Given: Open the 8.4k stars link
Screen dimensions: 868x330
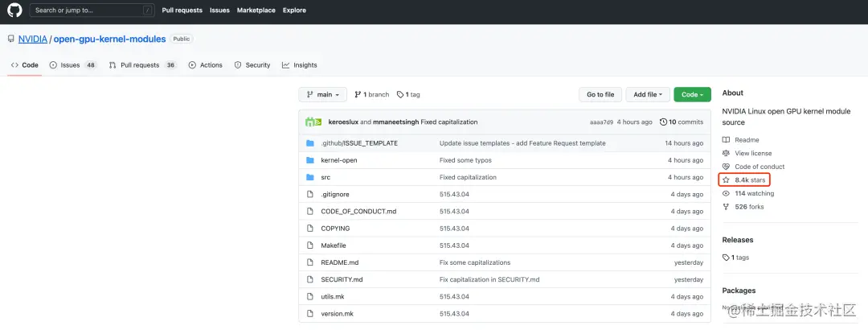Looking at the screenshot, I should (x=744, y=180).
